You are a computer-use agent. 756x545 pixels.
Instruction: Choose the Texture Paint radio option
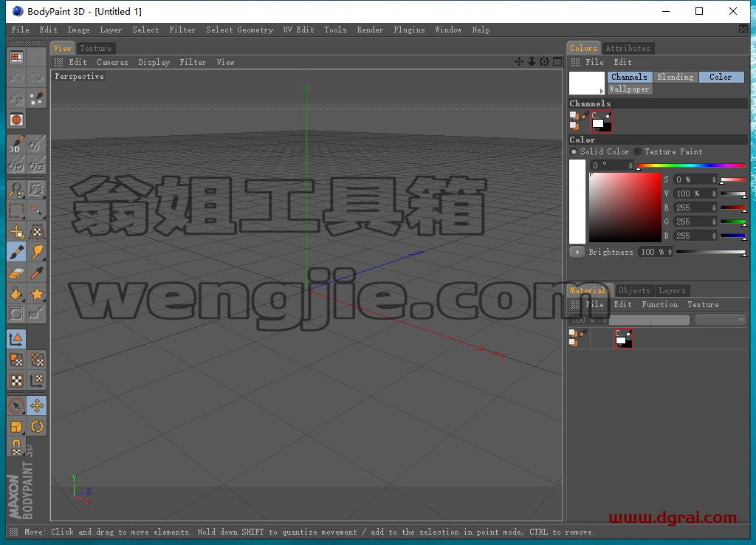(x=638, y=151)
